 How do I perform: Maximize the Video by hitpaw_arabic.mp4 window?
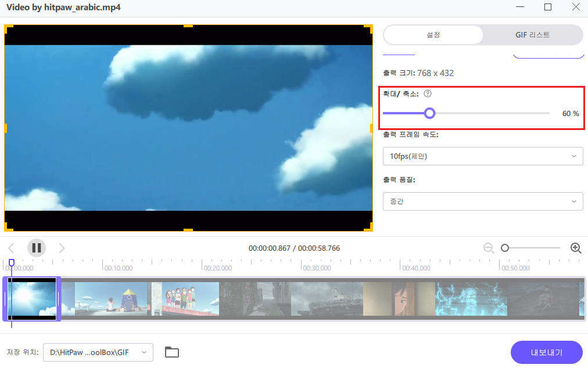[548, 7]
